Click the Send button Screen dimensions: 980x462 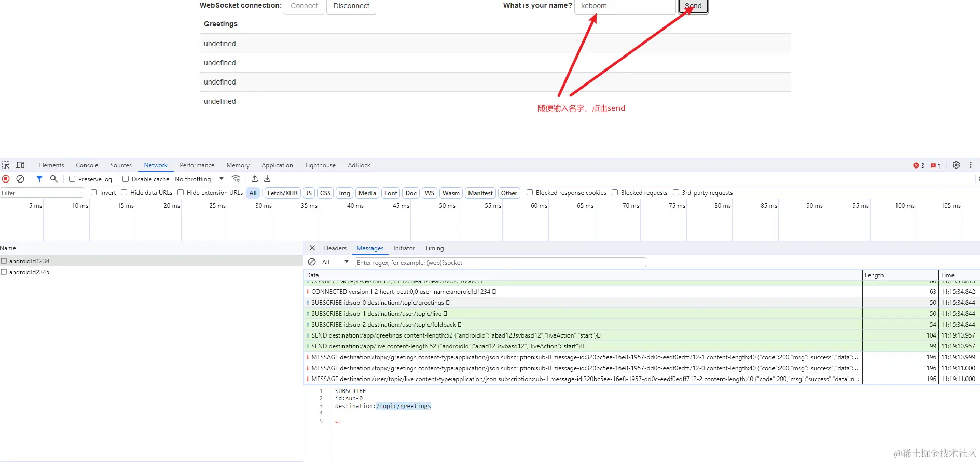point(693,6)
